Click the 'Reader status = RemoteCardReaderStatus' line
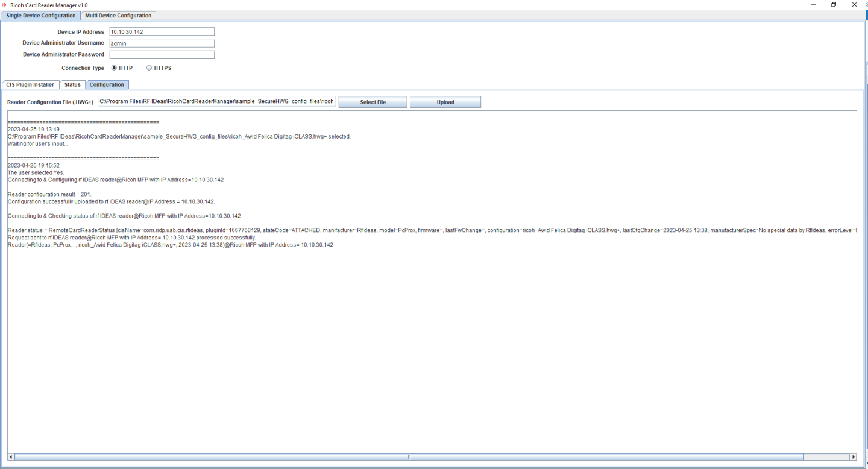This screenshot has width=868, height=469. tap(432, 231)
